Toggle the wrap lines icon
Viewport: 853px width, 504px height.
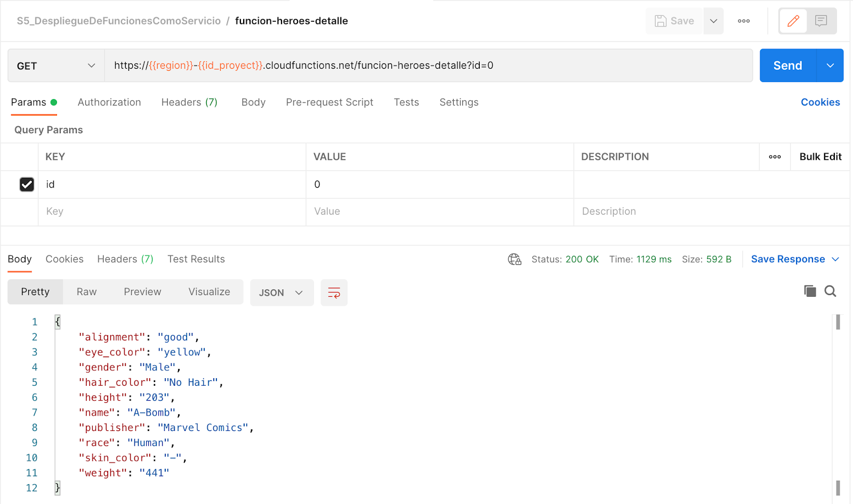point(334,292)
